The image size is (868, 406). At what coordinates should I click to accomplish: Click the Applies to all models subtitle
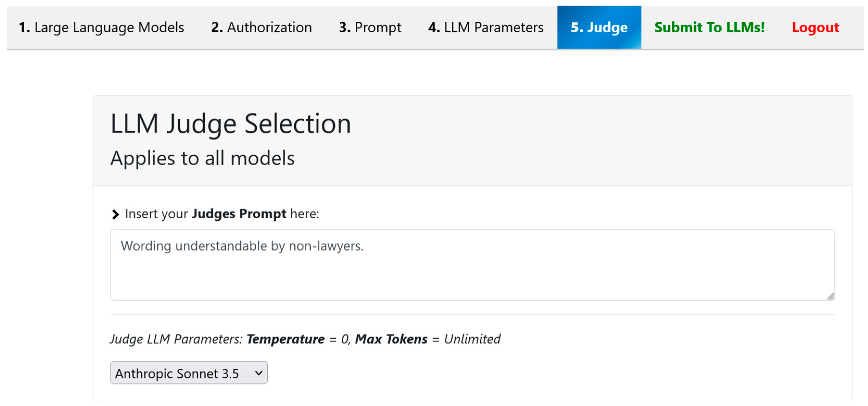click(202, 158)
